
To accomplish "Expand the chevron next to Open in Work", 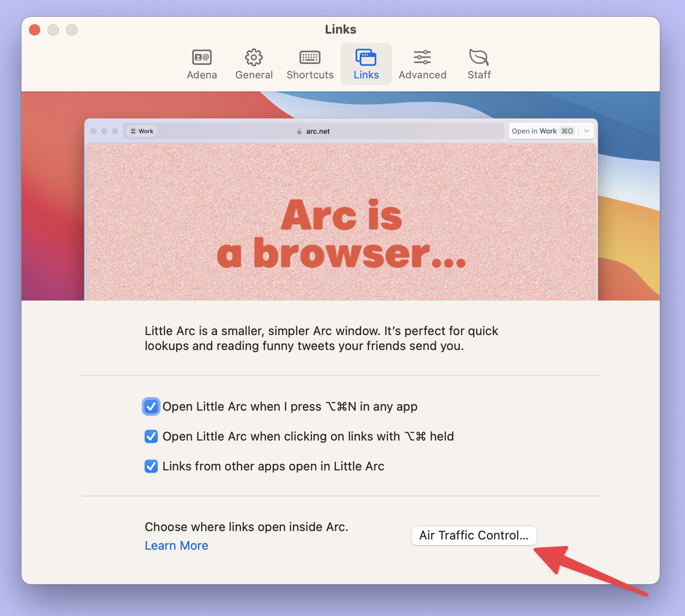I will [x=587, y=131].
